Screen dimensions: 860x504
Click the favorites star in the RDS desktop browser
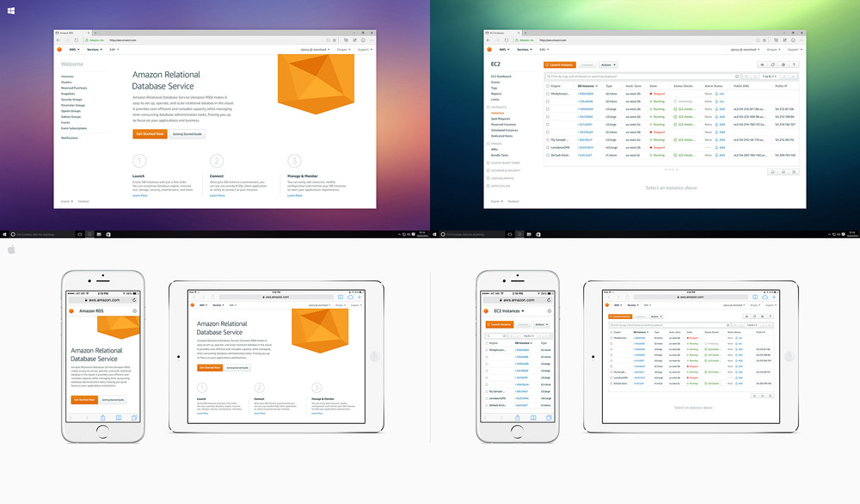pos(335,40)
